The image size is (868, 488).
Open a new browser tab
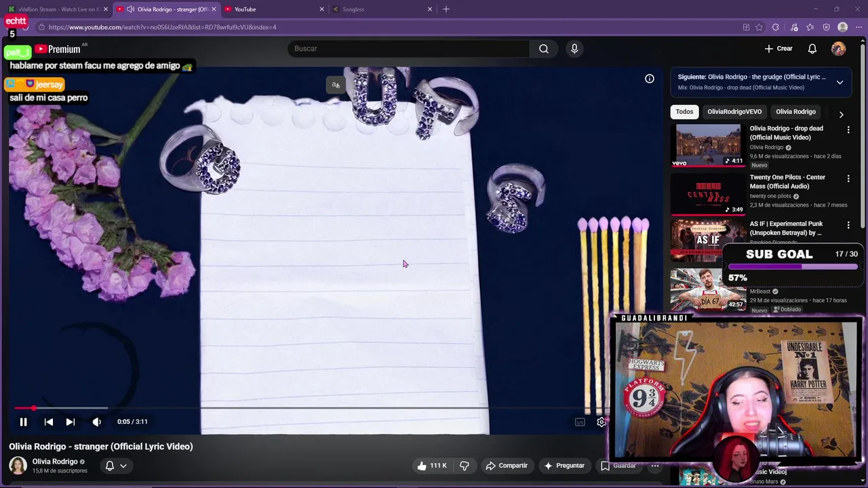(x=446, y=9)
